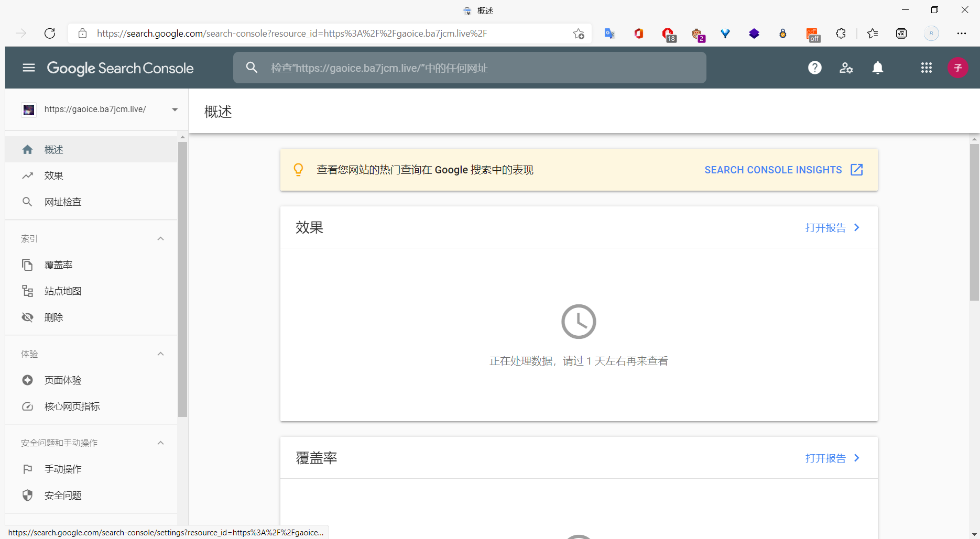Open 网址检查 in the sidebar
The width and height of the screenshot is (980, 539).
tap(91, 202)
